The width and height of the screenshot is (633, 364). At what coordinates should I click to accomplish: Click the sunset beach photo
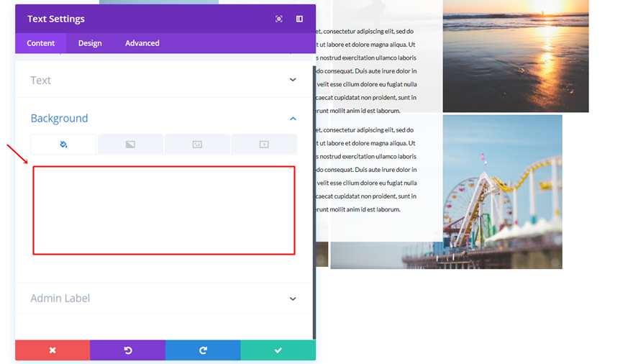(x=516, y=56)
